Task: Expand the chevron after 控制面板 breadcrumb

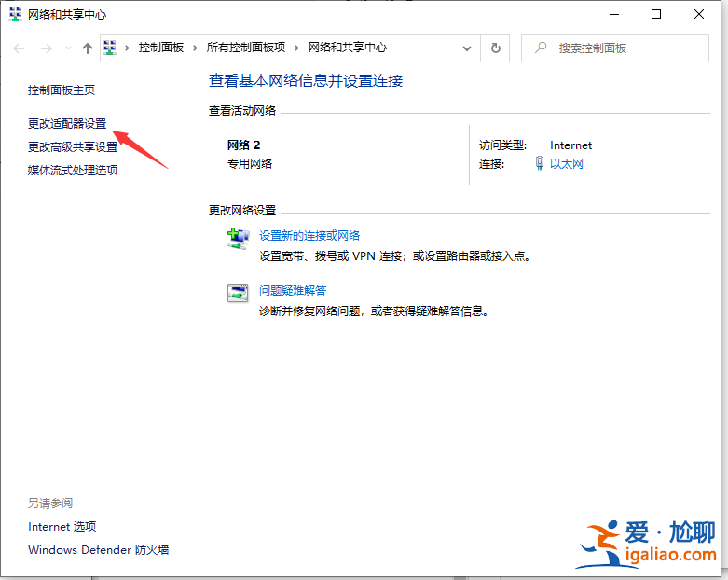Action: click(195, 48)
